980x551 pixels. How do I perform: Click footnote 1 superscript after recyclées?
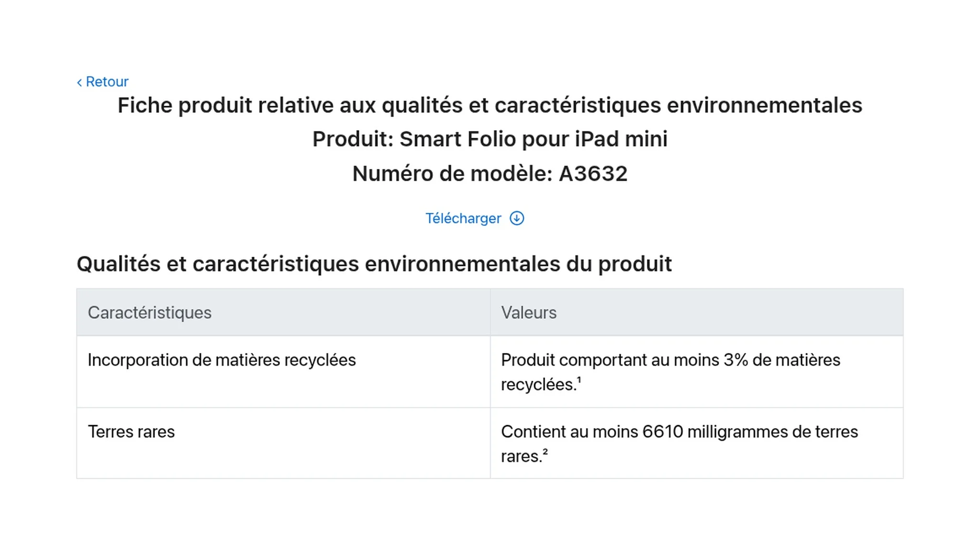[x=579, y=380]
